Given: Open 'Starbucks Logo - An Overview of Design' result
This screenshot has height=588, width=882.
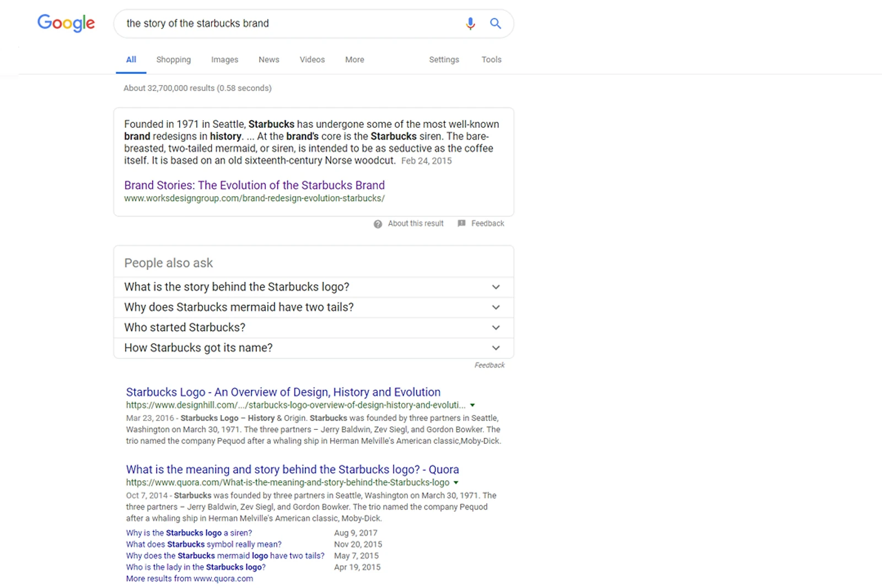Looking at the screenshot, I should click(x=283, y=392).
